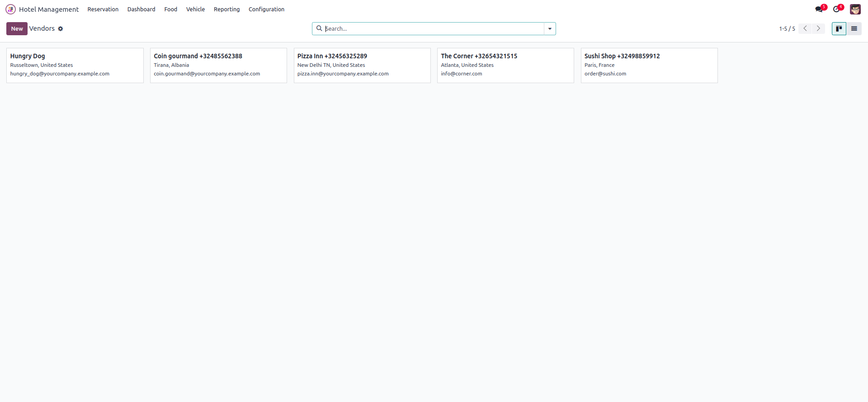This screenshot has width=868, height=402.
Task: Open the Sushi Shop vendor card
Action: tap(649, 65)
